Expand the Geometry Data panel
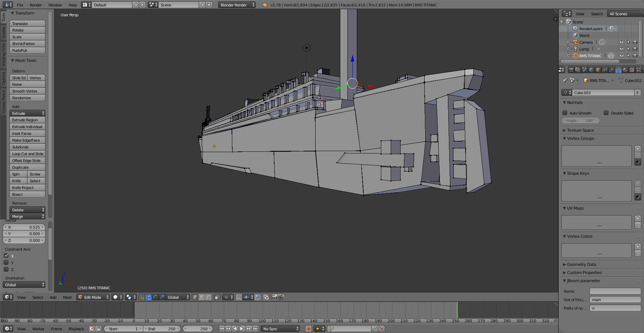Screen dimensions: 644x333 (581, 264)
